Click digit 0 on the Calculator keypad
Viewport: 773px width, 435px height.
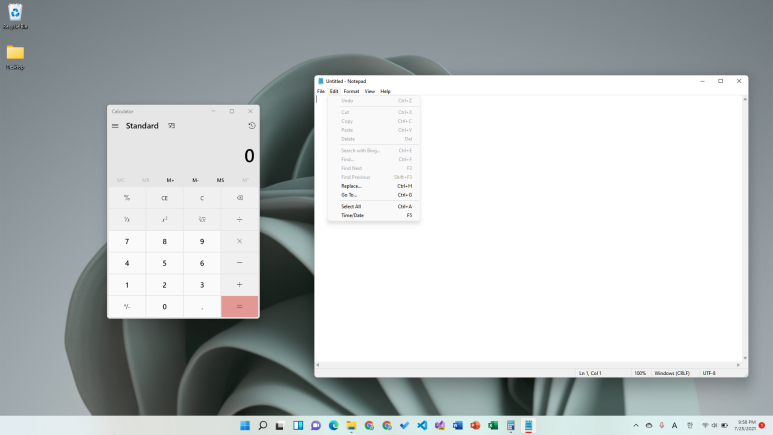point(164,306)
